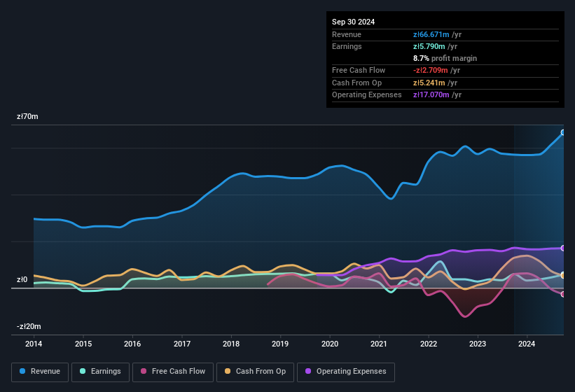Click the 2015 x-axis label

83,344
